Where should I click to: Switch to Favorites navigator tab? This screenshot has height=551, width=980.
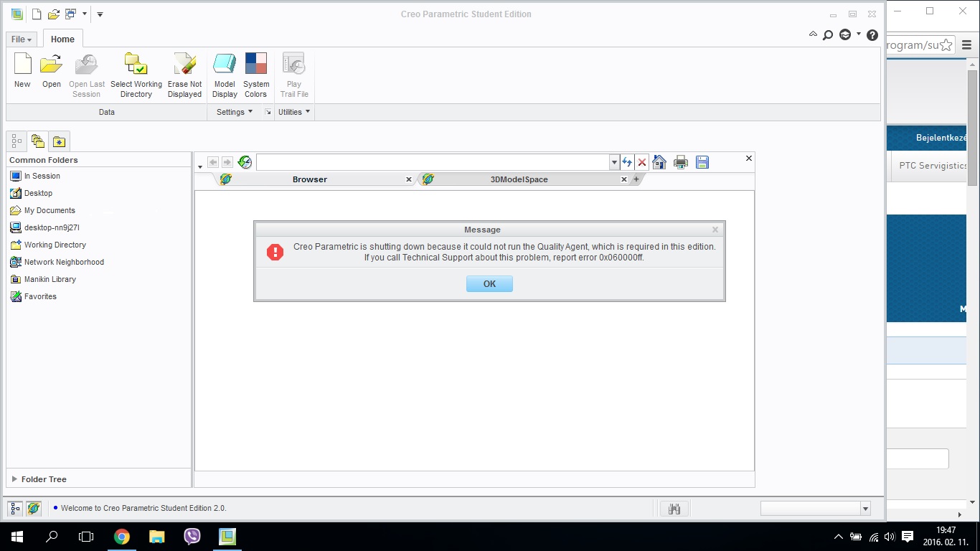pyautogui.click(x=59, y=141)
